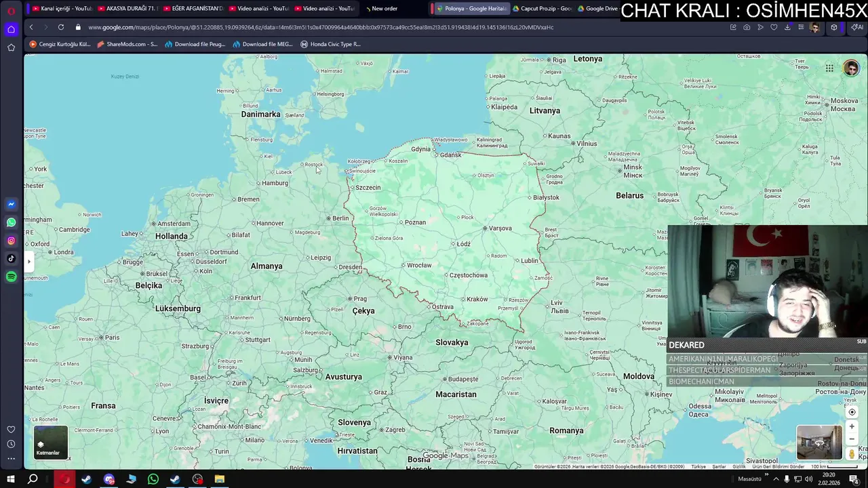
Task: Show my location on map
Action: coord(852,412)
